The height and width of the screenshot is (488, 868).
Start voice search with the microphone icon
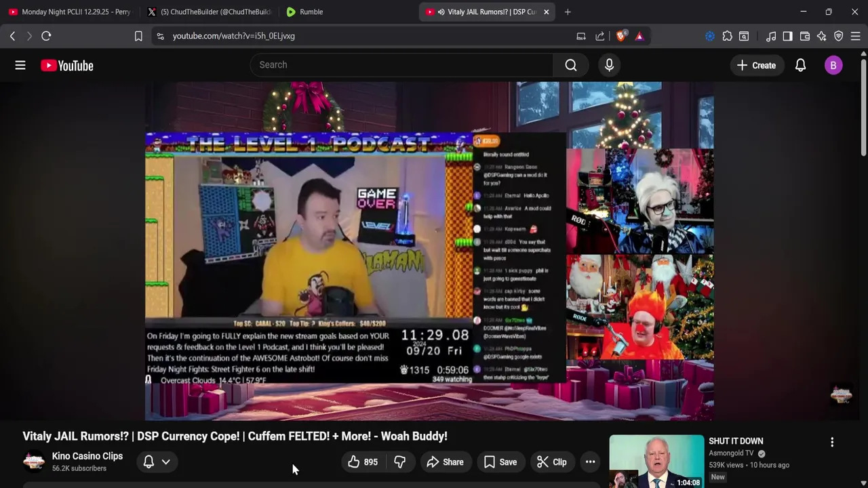(x=609, y=65)
